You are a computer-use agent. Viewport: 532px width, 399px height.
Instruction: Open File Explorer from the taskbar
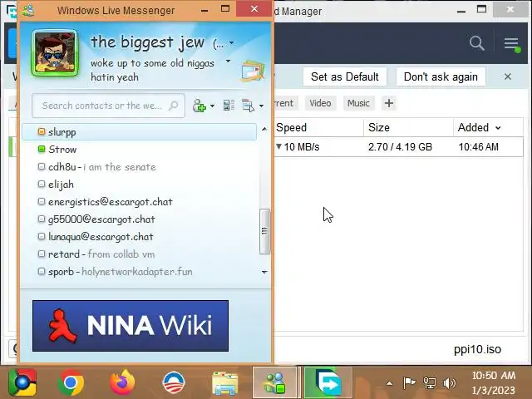tap(225, 383)
